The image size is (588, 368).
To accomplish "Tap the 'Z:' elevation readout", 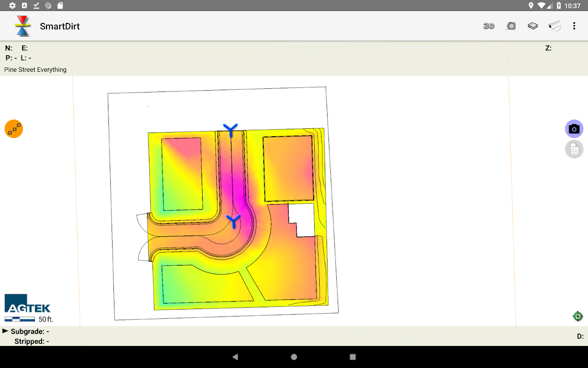I will pyautogui.click(x=548, y=48).
